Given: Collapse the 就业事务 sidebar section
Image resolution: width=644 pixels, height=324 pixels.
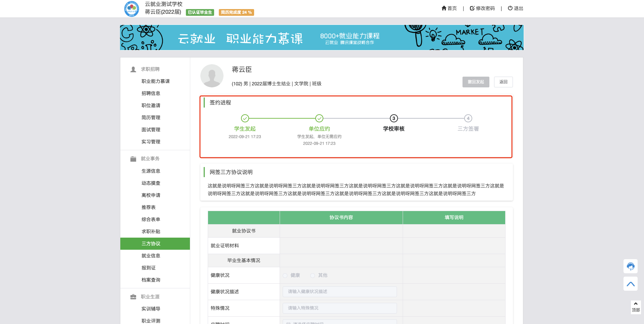Looking at the screenshot, I should click(150, 159).
